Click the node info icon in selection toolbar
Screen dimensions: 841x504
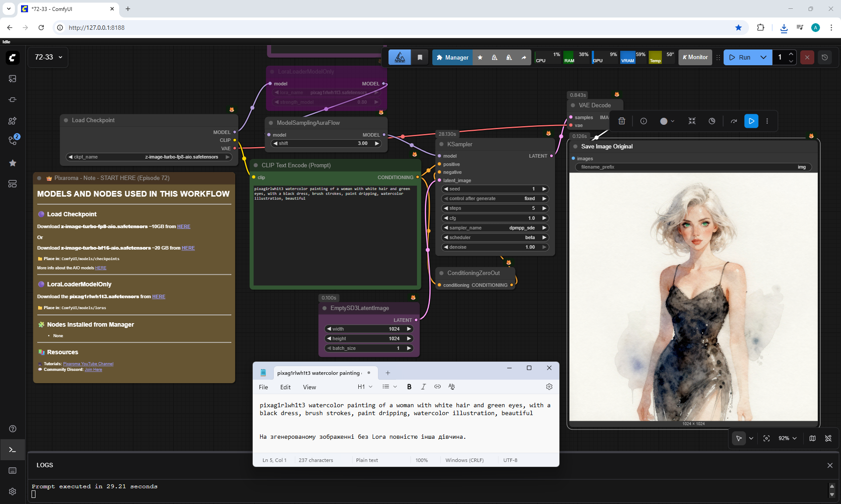tap(643, 121)
